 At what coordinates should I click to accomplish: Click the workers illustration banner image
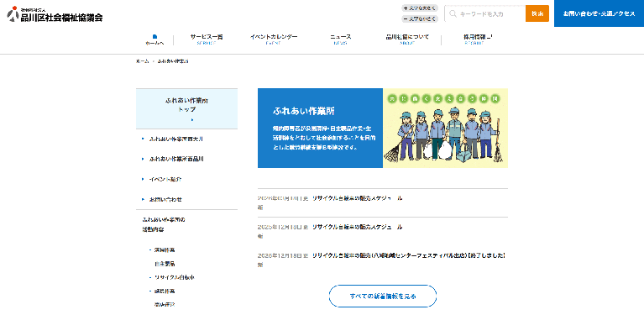click(445, 129)
